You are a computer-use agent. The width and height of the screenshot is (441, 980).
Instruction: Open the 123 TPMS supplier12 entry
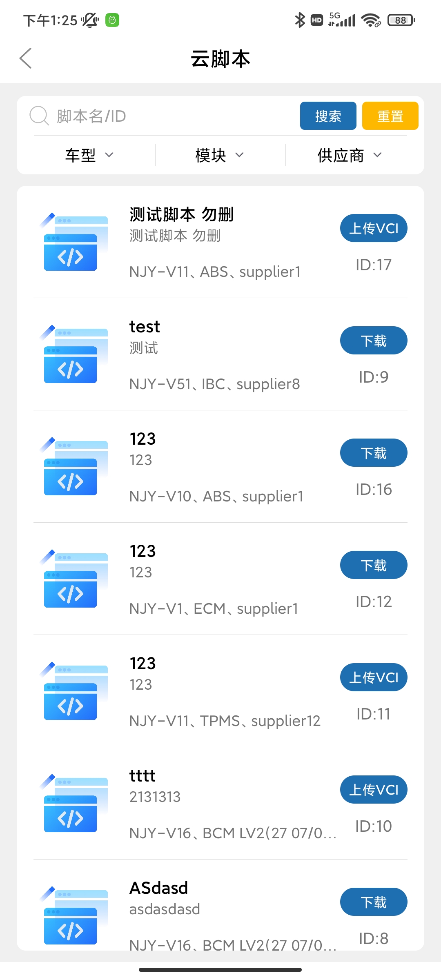220,691
